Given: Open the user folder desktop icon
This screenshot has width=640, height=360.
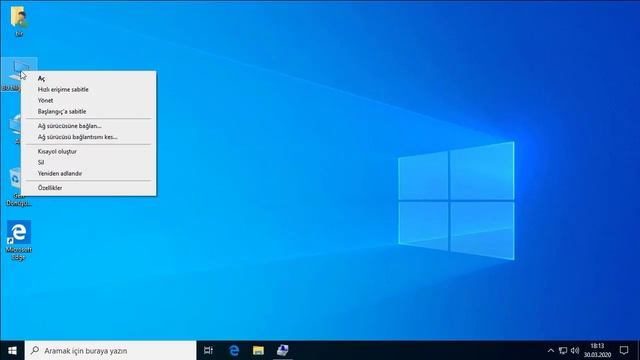Looking at the screenshot, I should pos(19,21).
